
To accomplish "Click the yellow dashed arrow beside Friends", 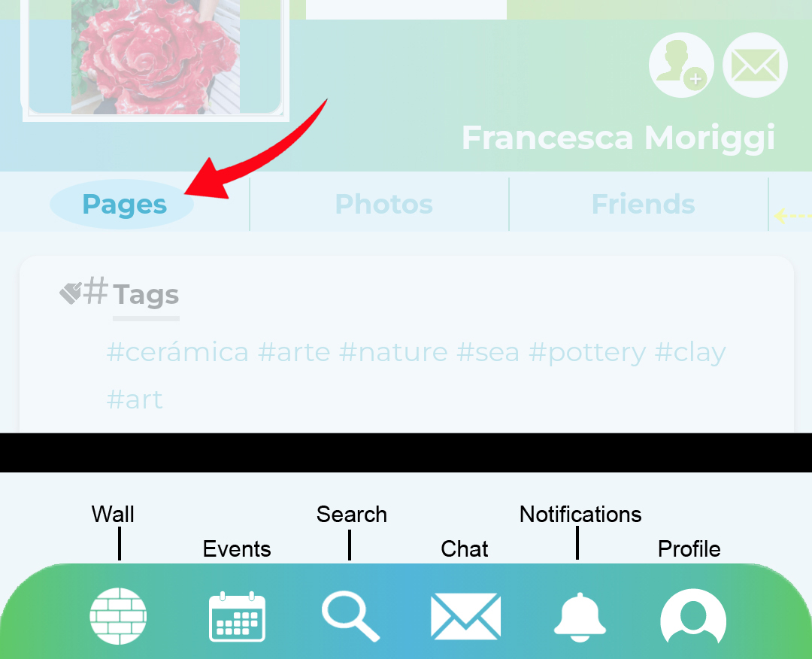I will coord(793,215).
